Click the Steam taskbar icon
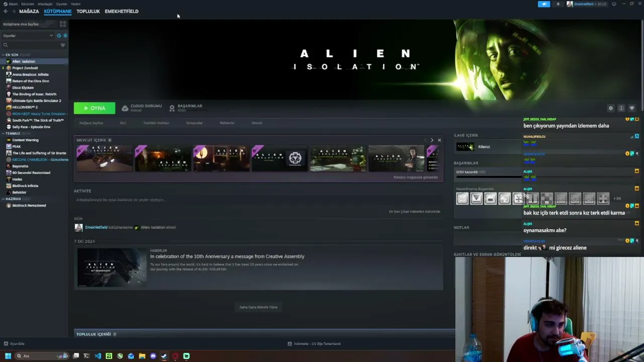 coord(164,356)
